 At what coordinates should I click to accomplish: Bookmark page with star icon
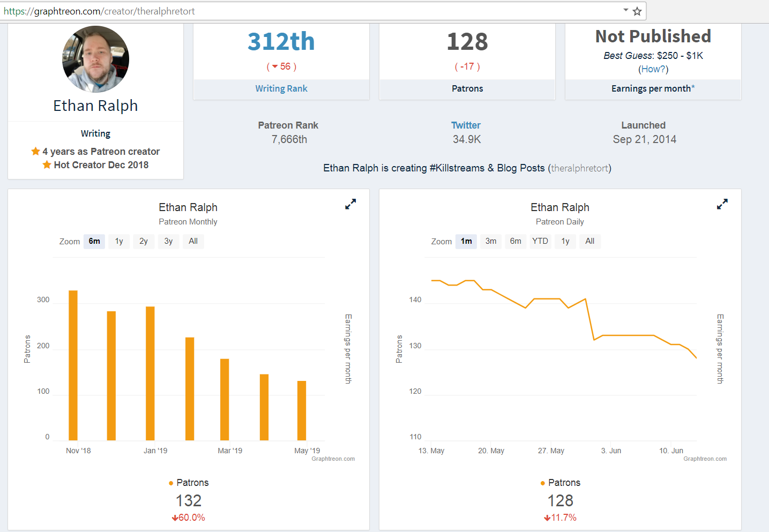click(637, 11)
